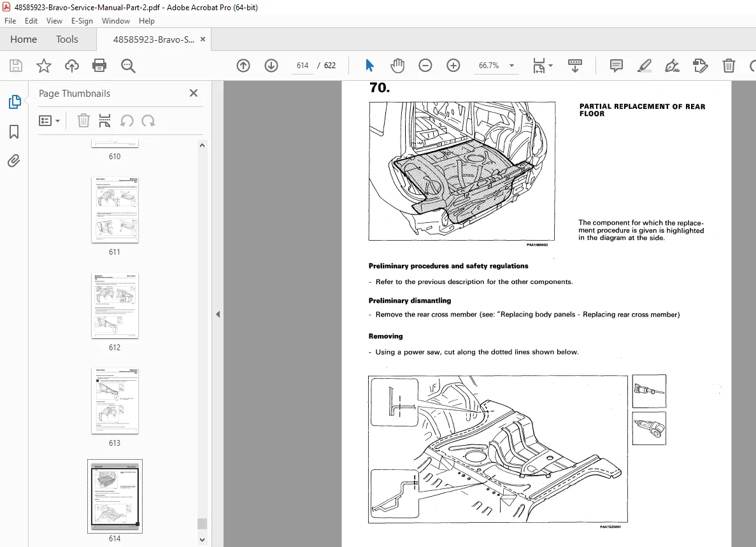The height and width of the screenshot is (547, 756).
Task: Click the trash delete icon in toolbar
Action: tap(729, 66)
